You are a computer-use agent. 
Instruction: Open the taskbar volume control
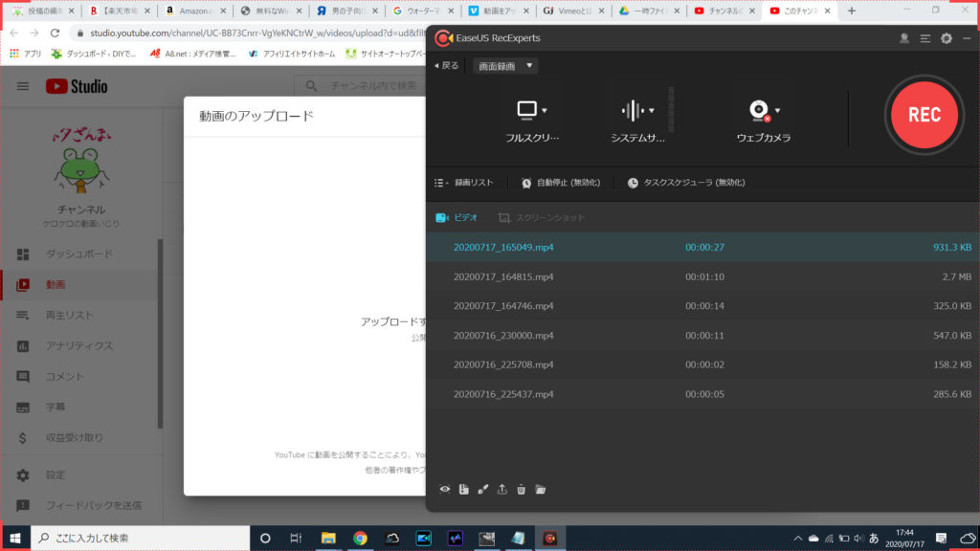click(x=858, y=538)
